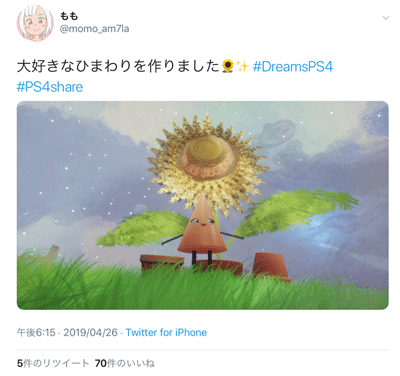Image resolution: width=400 pixels, height=376 pixels.
Task: Click the tipped terracotta pot at right
Action: coord(271,266)
